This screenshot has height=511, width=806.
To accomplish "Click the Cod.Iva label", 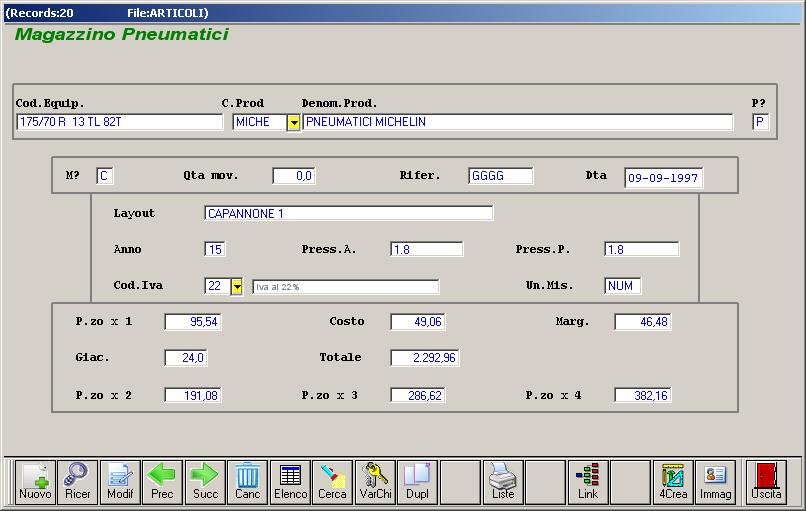I will coord(138,285).
